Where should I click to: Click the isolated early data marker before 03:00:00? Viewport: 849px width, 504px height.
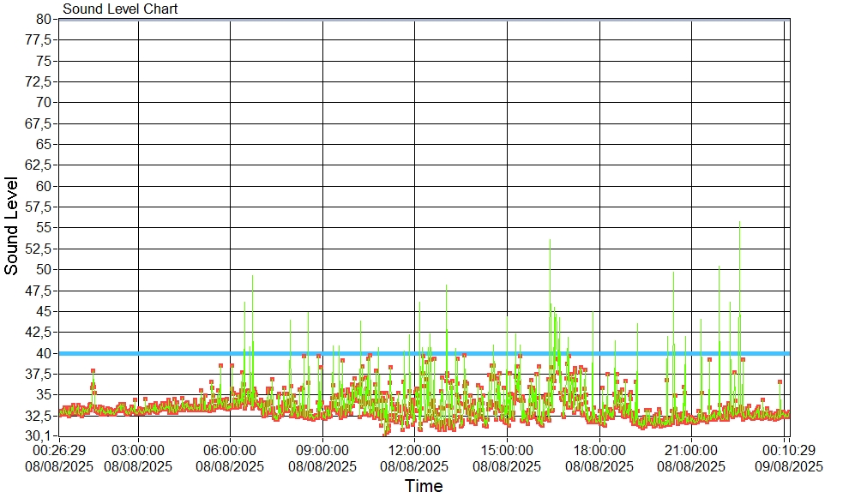(93, 371)
